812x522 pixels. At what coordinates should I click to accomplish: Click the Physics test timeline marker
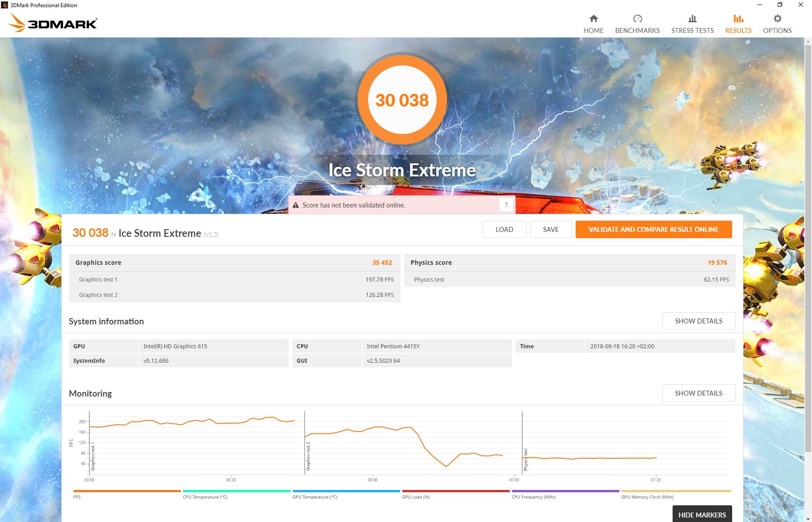pos(526,459)
